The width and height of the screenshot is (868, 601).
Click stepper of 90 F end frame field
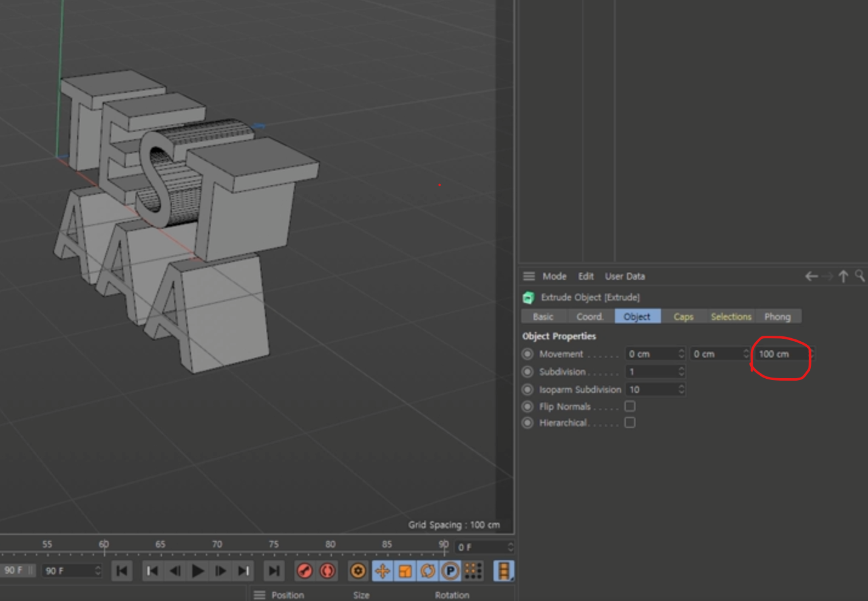click(98, 571)
